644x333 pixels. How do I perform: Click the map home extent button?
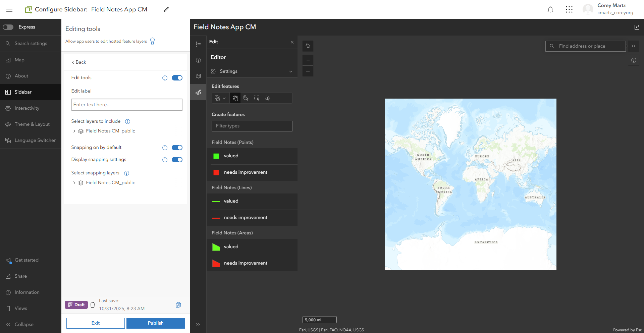click(308, 46)
